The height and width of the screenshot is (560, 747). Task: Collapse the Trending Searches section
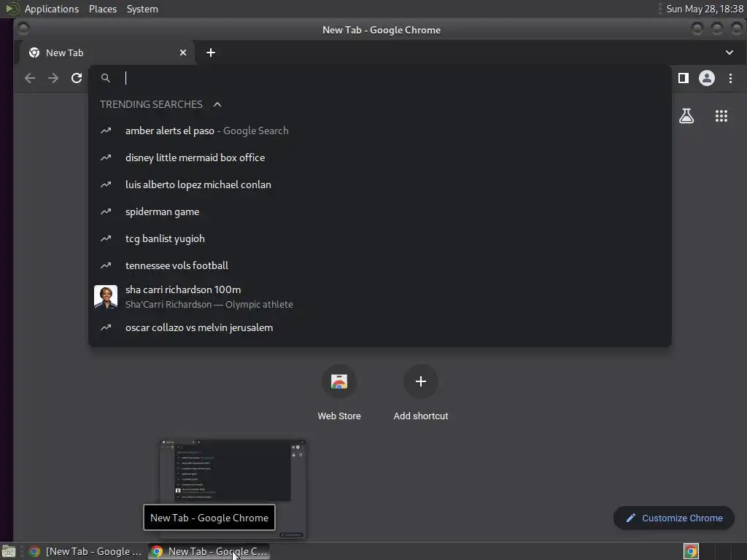[x=217, y=104]
